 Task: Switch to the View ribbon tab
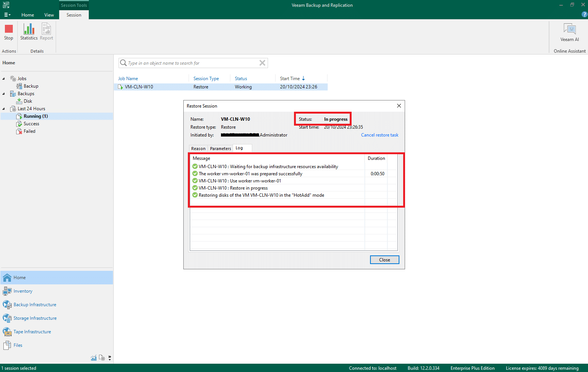49,15
